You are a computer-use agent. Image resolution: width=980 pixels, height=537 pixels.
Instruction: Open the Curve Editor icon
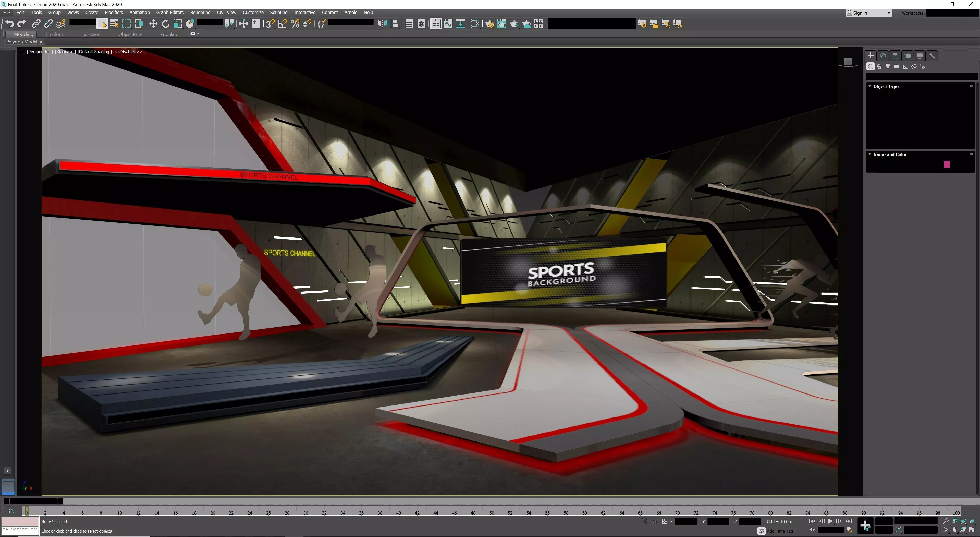coord(448,23)
